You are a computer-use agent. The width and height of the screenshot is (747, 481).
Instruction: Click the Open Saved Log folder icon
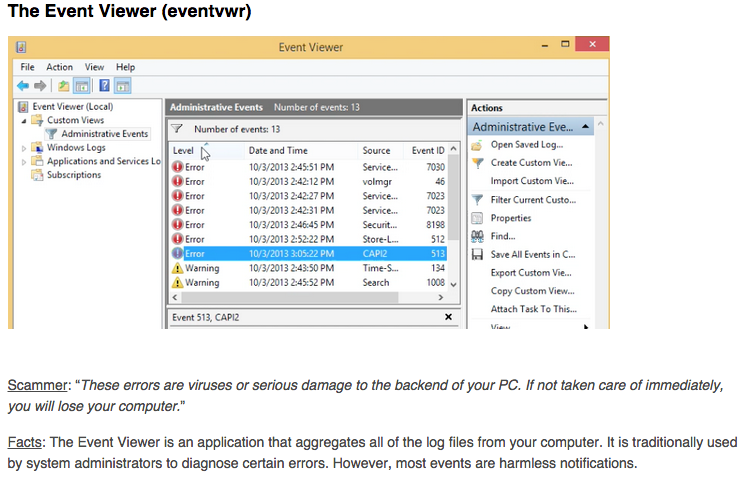point(477,145)
